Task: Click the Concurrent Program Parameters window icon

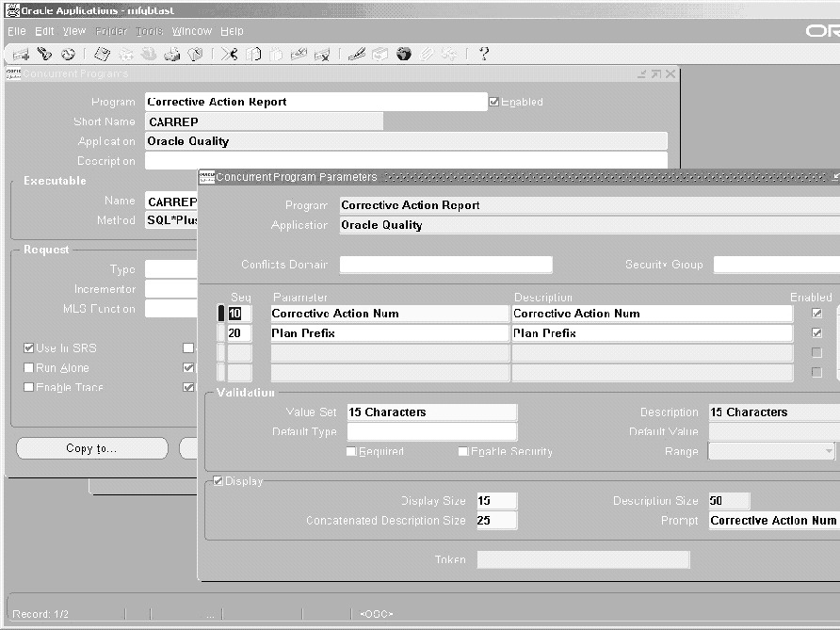Action: tap(207, 177)
